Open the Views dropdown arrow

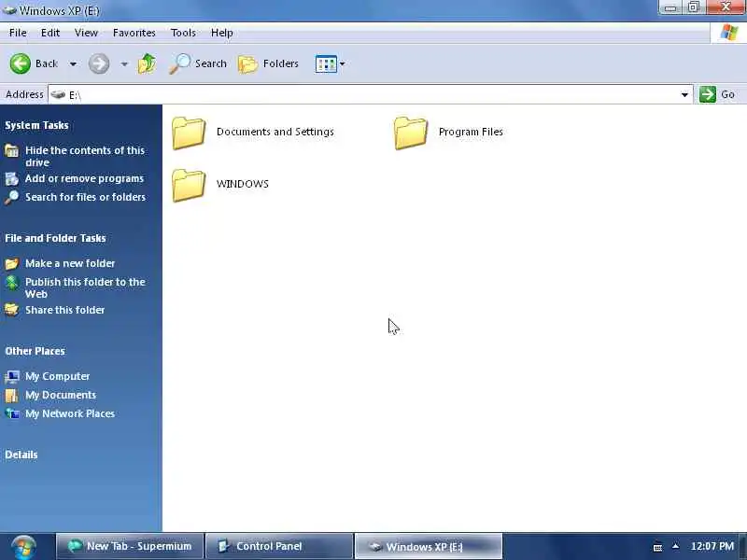[x=342, y=63]
